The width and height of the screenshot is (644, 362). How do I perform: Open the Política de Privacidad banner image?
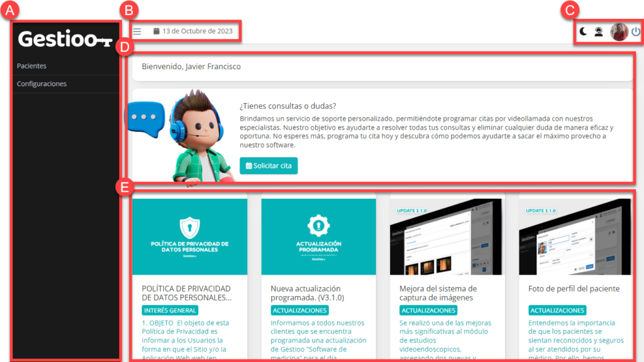coord(189,237)
